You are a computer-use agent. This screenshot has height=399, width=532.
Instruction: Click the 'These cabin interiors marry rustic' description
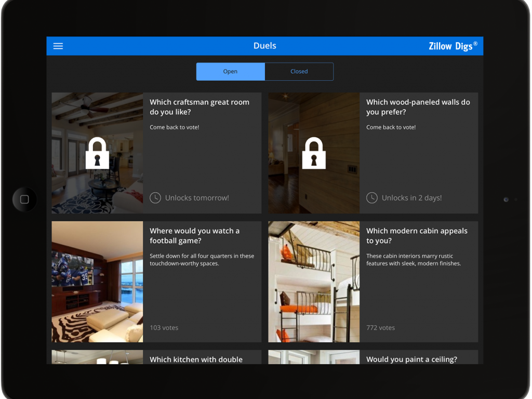414,260
